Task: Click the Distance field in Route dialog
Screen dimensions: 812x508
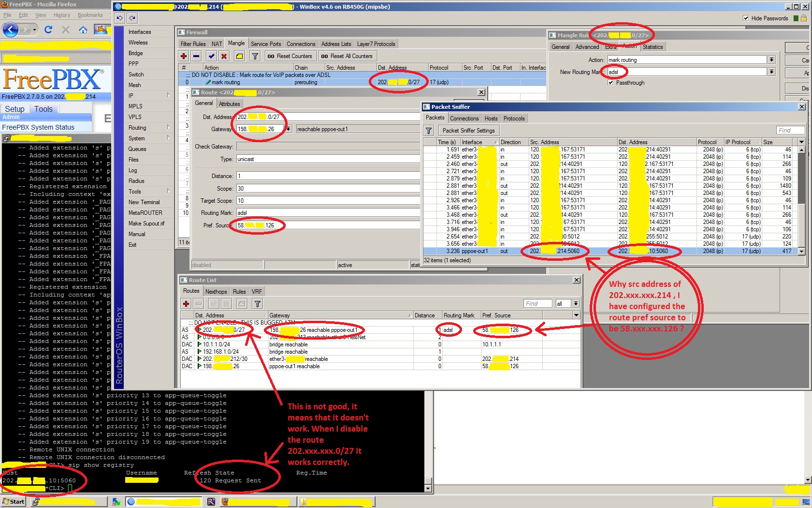Action: click(x=328, y=176)
